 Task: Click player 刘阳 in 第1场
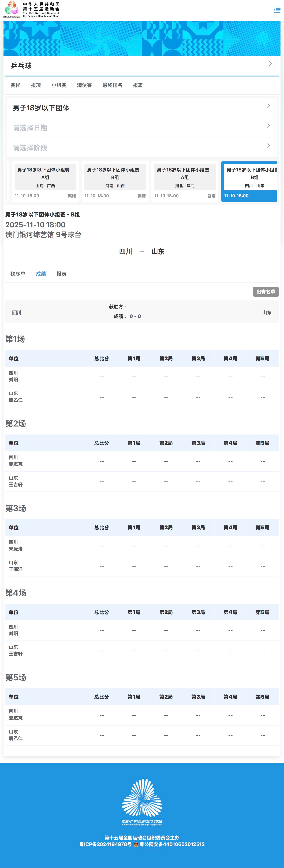point(13,380)
